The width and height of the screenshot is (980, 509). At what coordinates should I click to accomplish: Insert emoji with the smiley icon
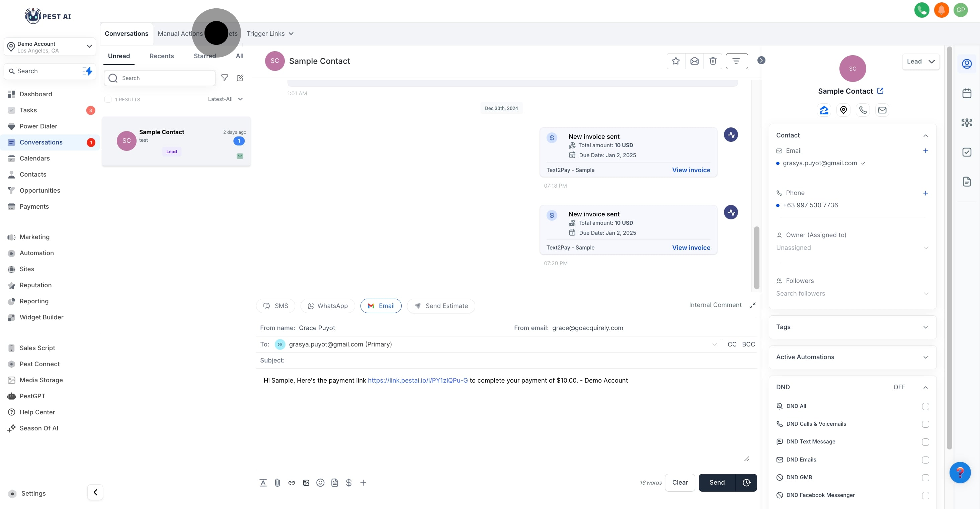coord(320,482)
